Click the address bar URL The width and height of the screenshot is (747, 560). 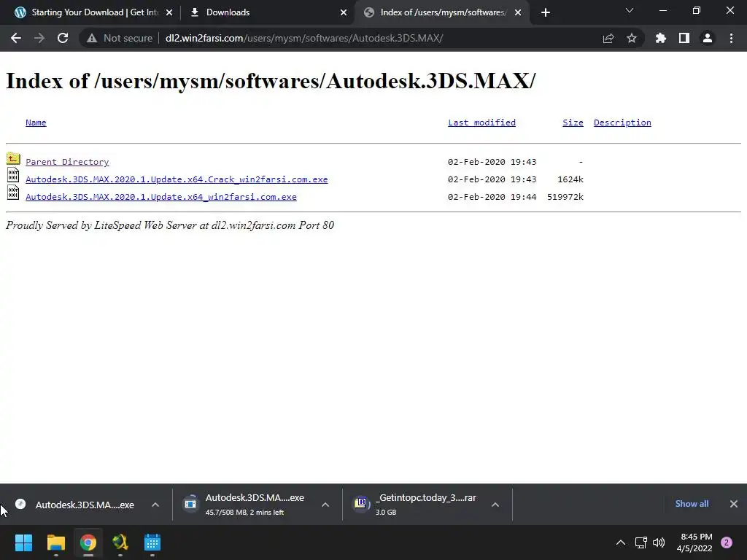point(304,38)
